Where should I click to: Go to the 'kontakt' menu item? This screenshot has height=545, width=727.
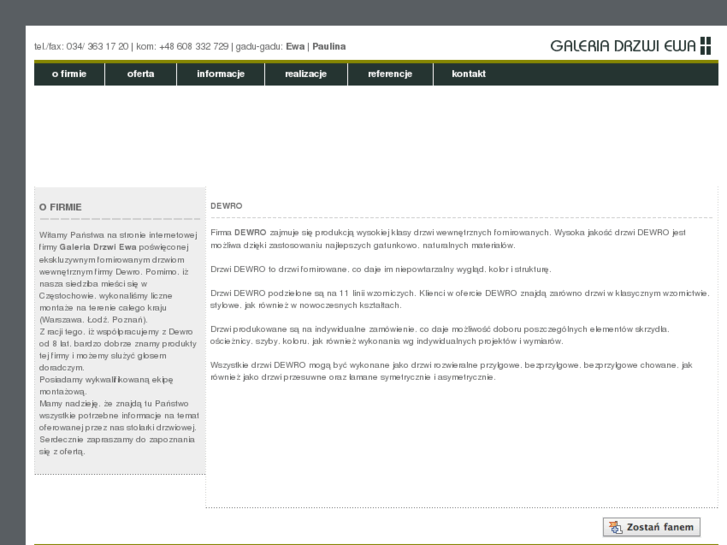click(468, 74)
